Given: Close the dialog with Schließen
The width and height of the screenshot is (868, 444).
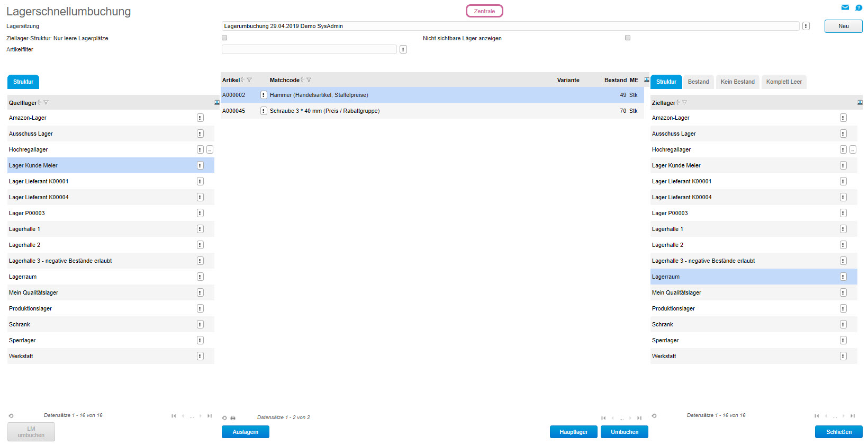Looking at the screenshot, I should 839,432.
